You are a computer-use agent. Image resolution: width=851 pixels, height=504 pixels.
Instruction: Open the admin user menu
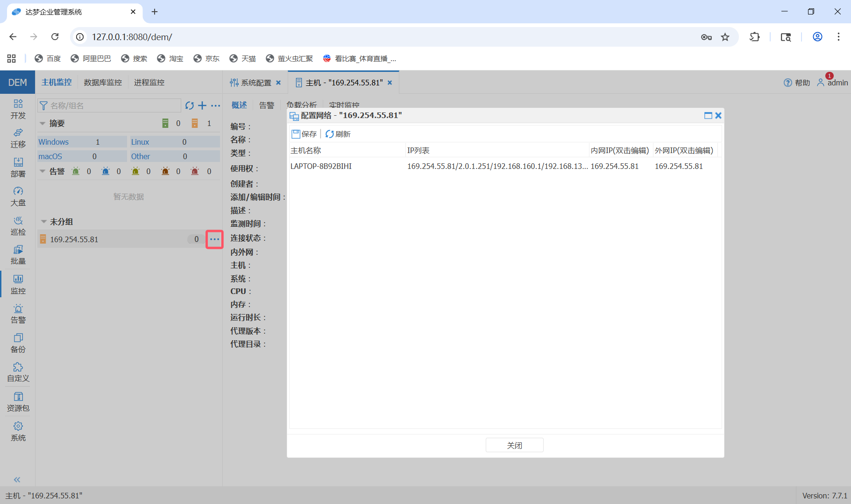pyautogui.click(x=832, y=83)
